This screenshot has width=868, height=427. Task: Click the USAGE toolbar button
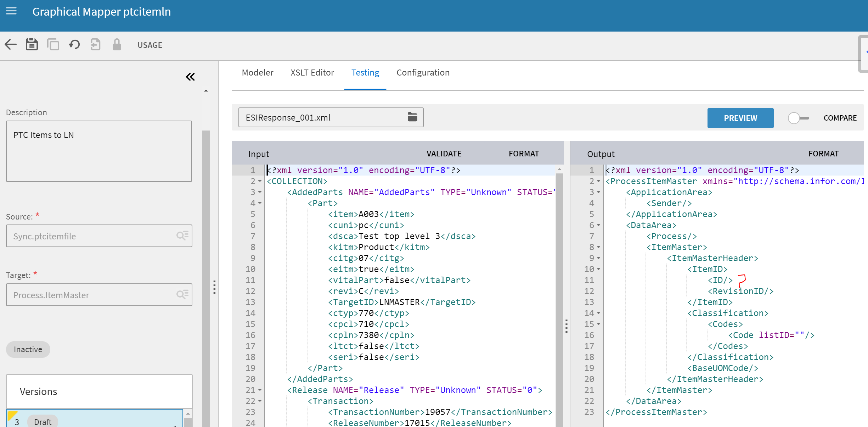(150, 45)
